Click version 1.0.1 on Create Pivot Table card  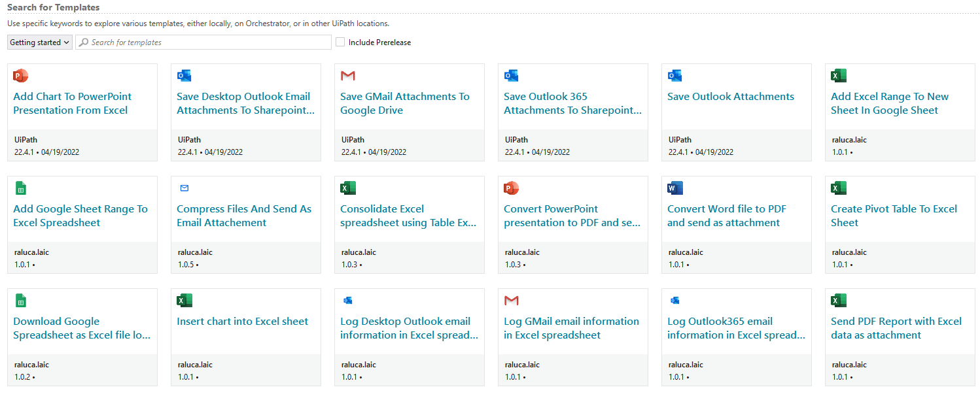click(x=843, y=265)
